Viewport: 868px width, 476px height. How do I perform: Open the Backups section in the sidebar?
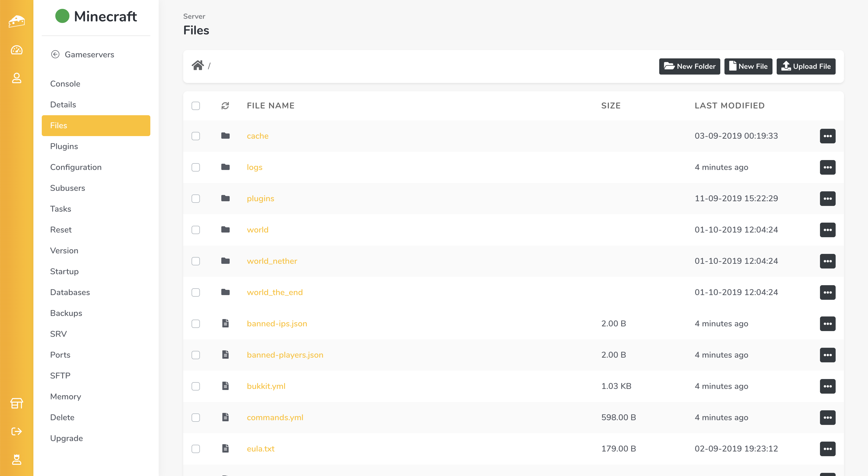(66, 313)
